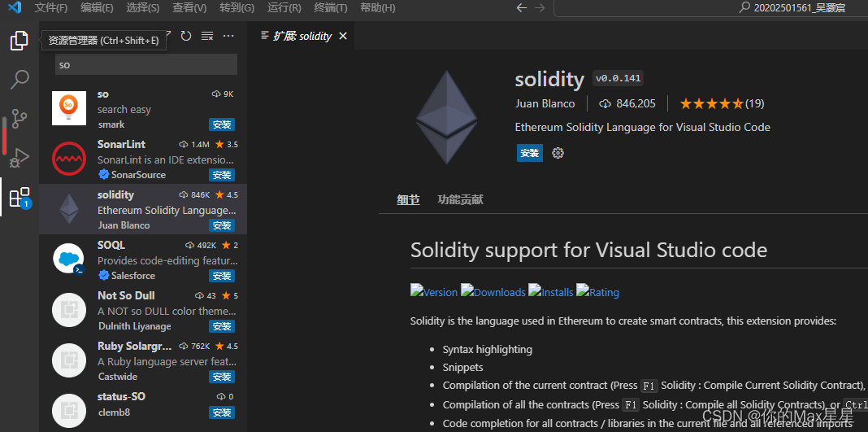Open the 帮助(H) menu
Image resolution: width=868 pixels, height=432 pixels.
[378, 8]
